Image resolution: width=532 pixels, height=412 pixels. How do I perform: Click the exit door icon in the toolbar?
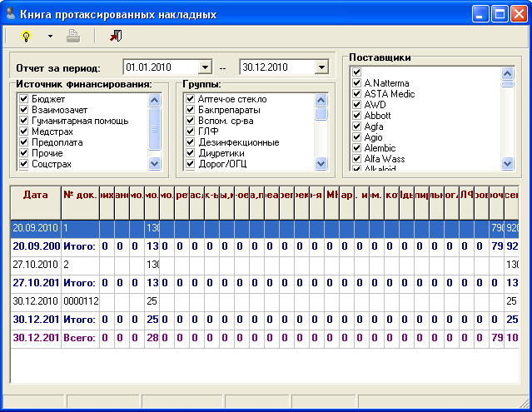click(x=115, y=36)
